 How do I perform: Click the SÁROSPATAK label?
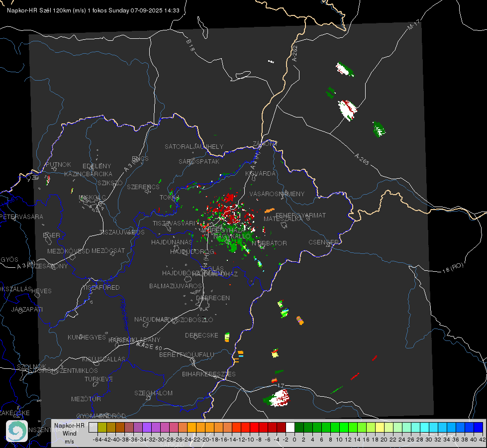(199, 161)
